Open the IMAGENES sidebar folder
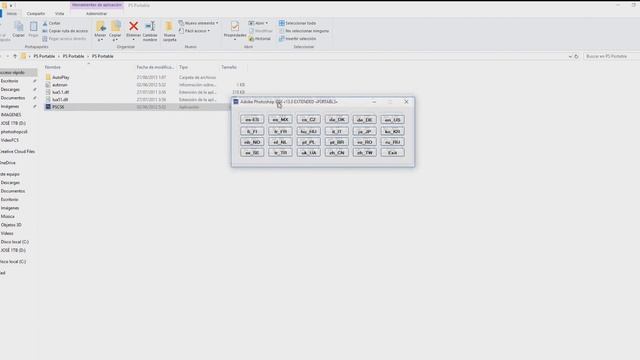This screenshot has height=360, width=640. point(11,115)
